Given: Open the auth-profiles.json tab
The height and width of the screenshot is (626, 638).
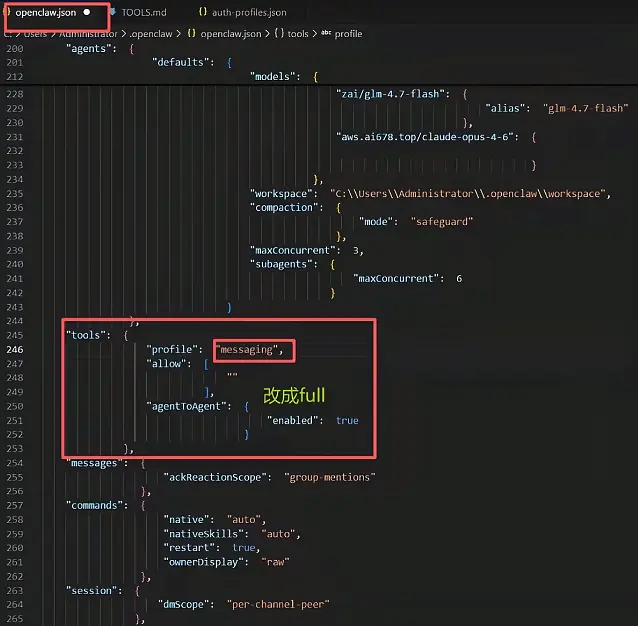Looking at the screenshot, I should tap(249, 12).
